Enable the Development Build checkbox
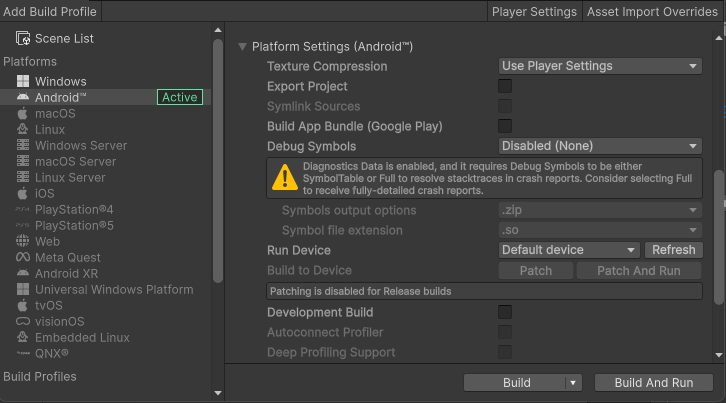 click(x=505, y=312)
